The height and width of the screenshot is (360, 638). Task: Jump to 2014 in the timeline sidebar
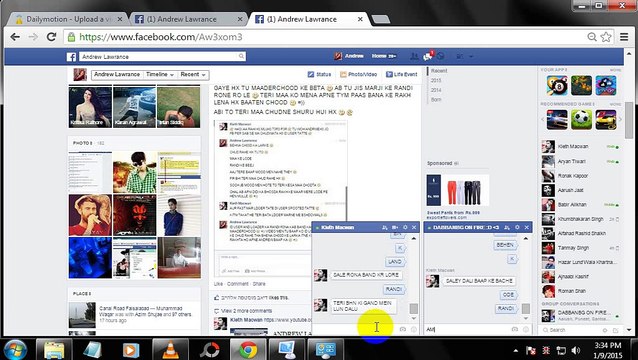(x=436, y=90)
